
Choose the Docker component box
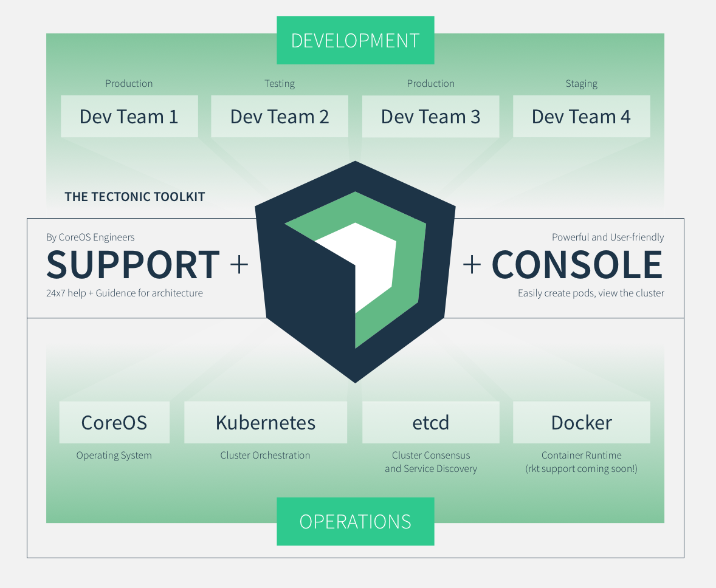pos(581,422)
